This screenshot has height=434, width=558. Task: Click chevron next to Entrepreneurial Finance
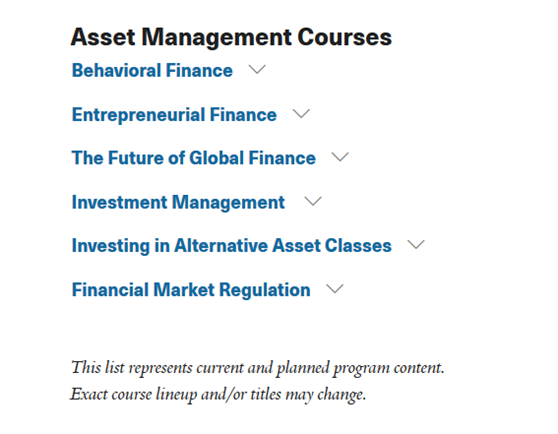point(301,113)
